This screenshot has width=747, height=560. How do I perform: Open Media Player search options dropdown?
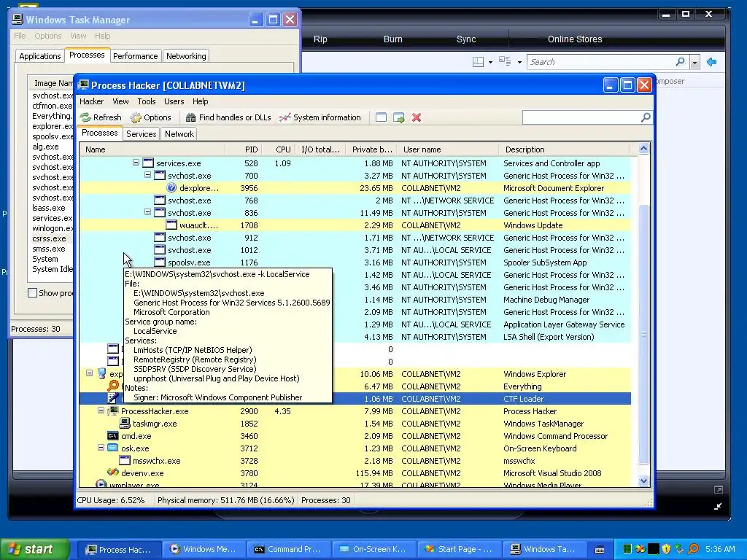[x=694, y=62]
